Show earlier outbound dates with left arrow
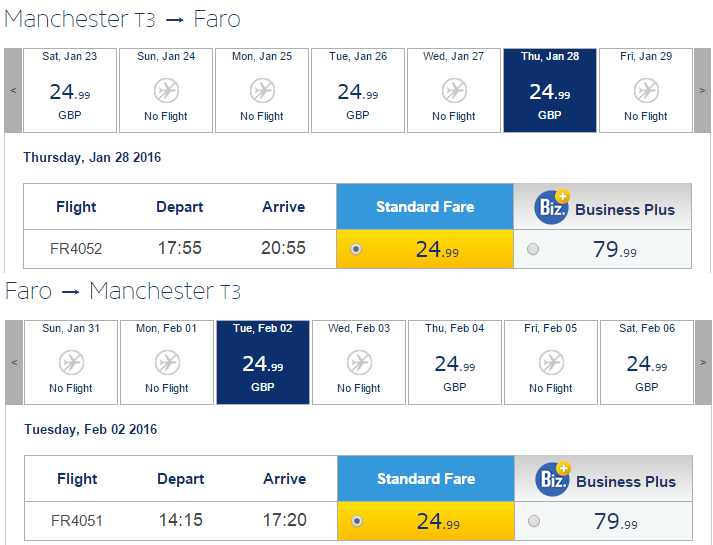 pos(13,90)
